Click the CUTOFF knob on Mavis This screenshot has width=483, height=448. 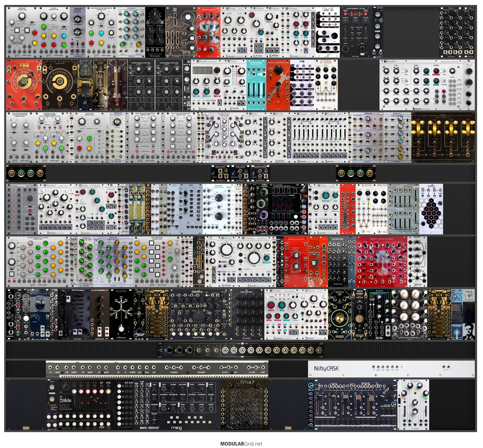(x=192, y=389)
